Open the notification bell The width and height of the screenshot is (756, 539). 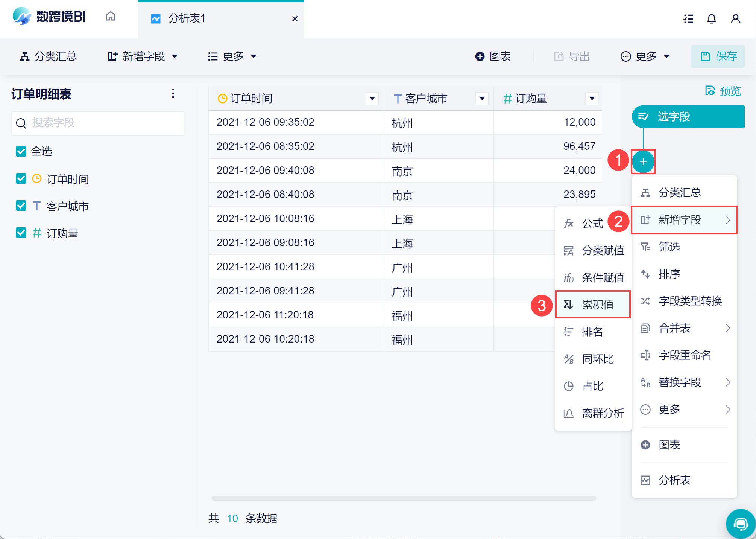[x=711, y=18]
